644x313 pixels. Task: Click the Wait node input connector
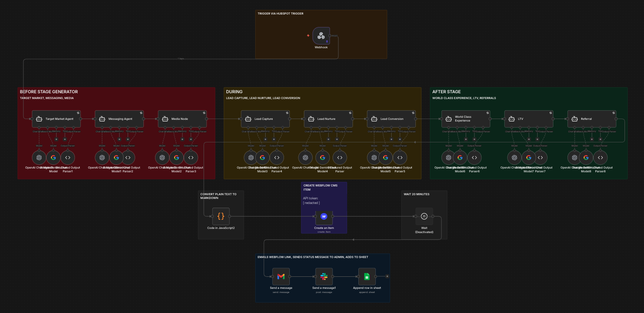click(x=415, y=216)
